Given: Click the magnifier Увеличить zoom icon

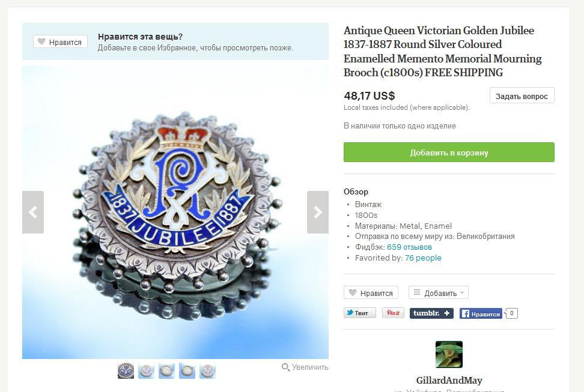Looking at the screenshot, I should pos(285,367).
